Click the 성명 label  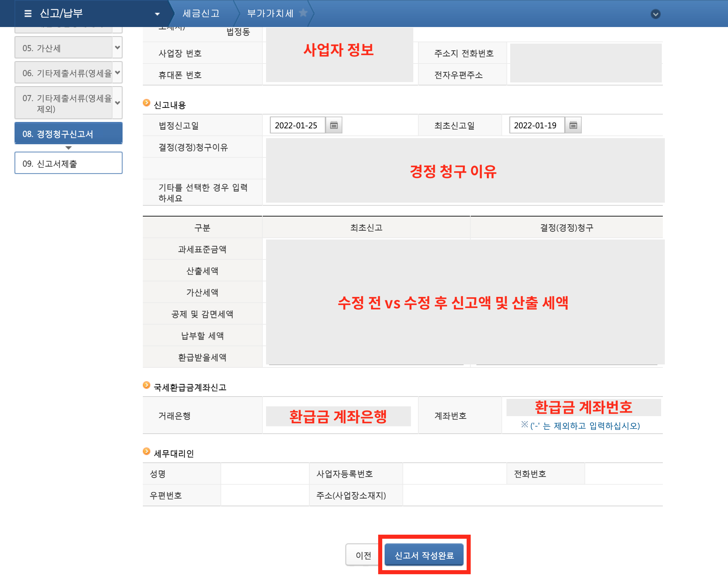[158, 474]
